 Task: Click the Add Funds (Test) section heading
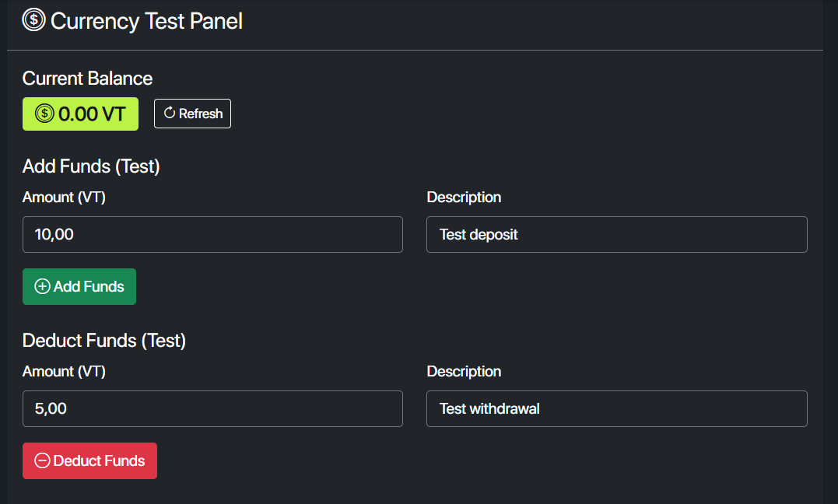(x=91, y=166)
